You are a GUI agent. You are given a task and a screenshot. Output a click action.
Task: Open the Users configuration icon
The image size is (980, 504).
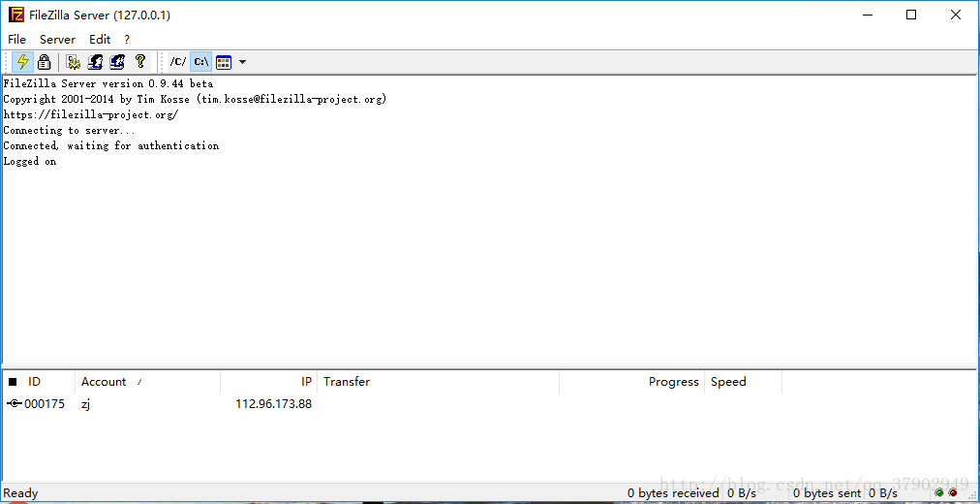pyautogui.click(x=95, y=62)
